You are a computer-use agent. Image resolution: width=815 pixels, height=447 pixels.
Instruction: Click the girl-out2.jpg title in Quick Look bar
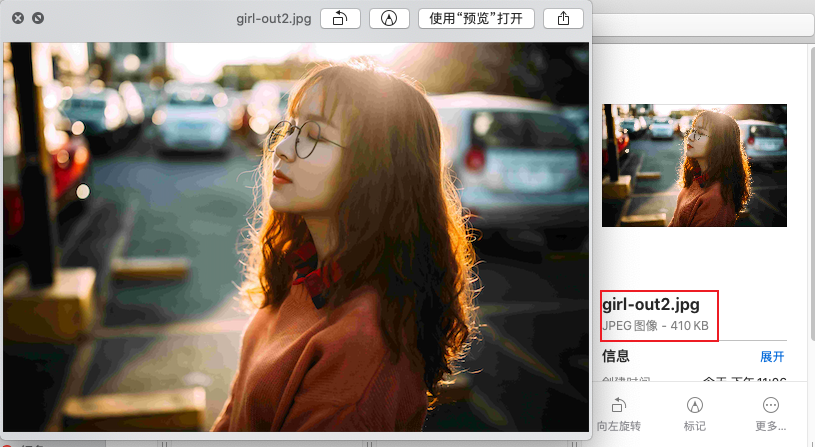(x=274, y=19)
